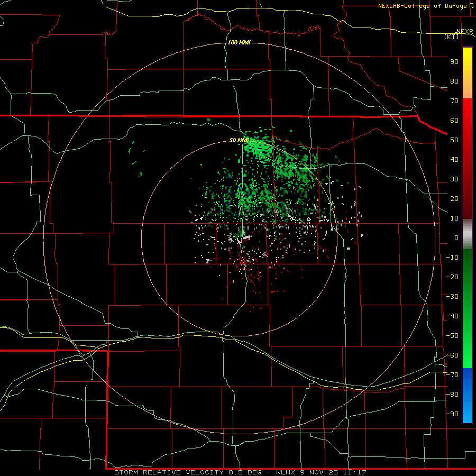Select the -40 value on velocity scale
The height and width of the screenshot is (476, 476).
click(452, 316)
